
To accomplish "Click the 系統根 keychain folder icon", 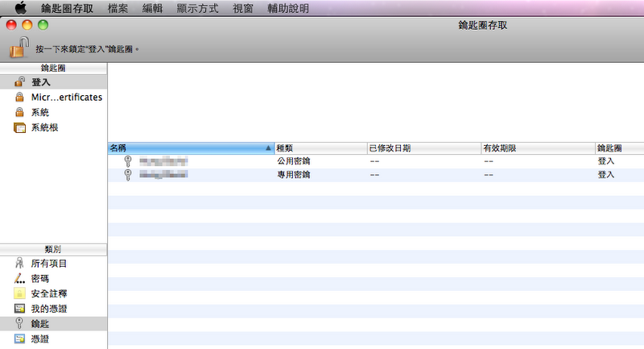I will tap(19, 128).
